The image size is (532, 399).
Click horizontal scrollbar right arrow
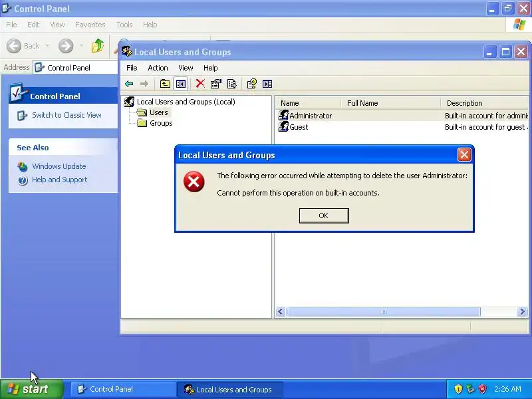522,311
